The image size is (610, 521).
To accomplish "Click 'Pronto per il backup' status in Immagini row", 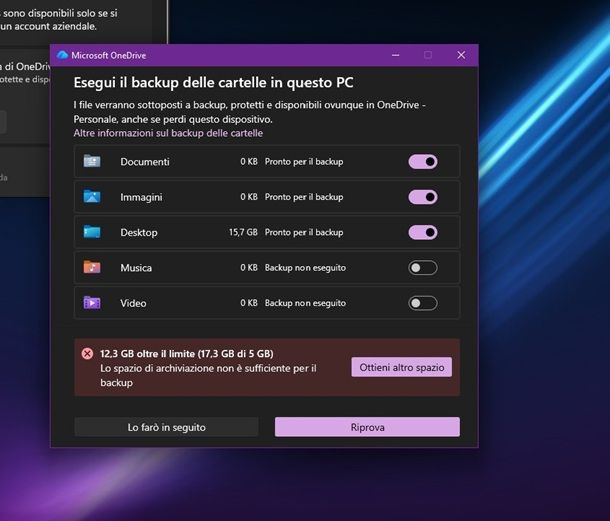I will (x=304, y=197).
